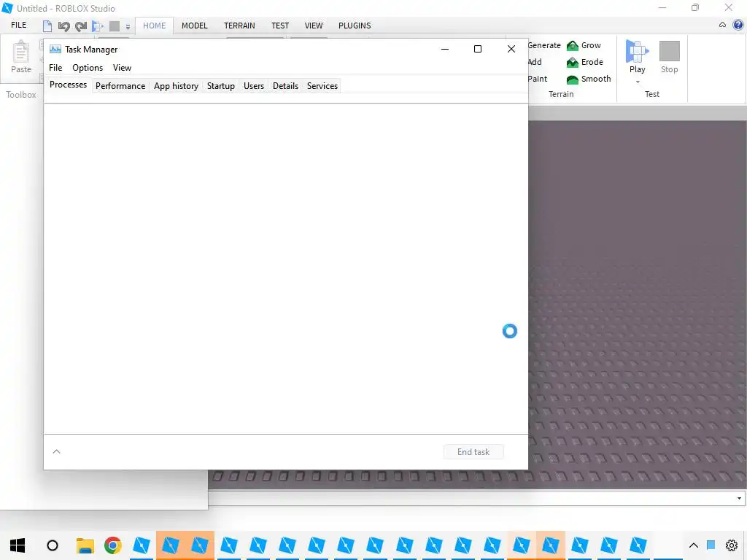Click the small Play icon in the quick access toolbar
The image size is (747, 560).
(x=98, y=26)
